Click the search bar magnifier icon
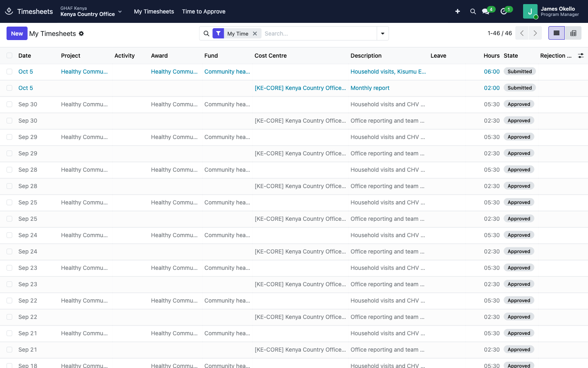Image resolution: width=588 pixels, height=368 pixels. [206, 34]
